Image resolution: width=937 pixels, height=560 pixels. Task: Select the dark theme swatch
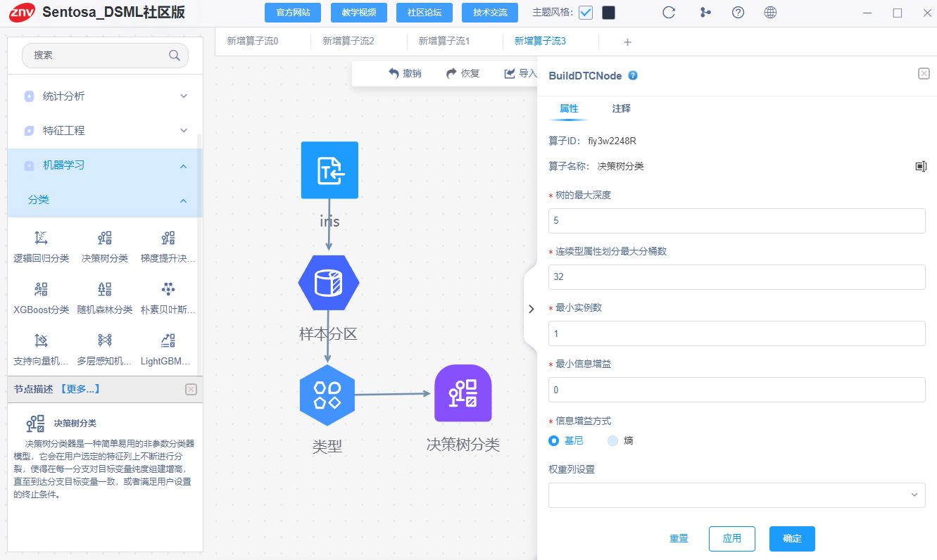608,13
